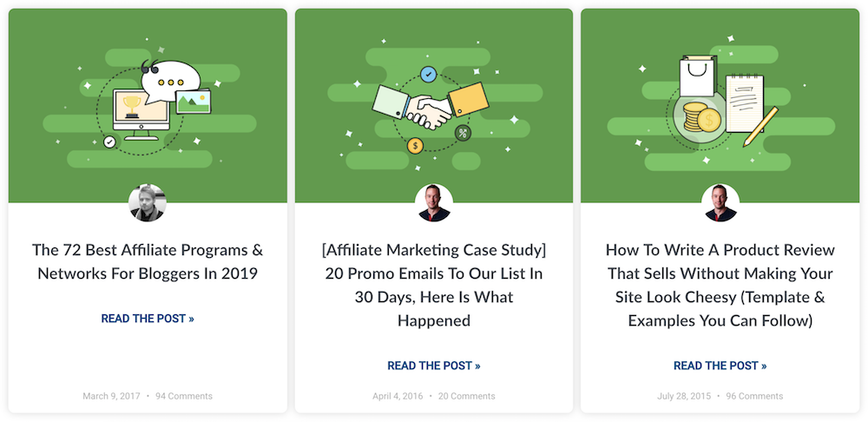This screenshot has width=868, height=422.
Task: Click the computer monitor trophy illustration
Action: [135, 115]
